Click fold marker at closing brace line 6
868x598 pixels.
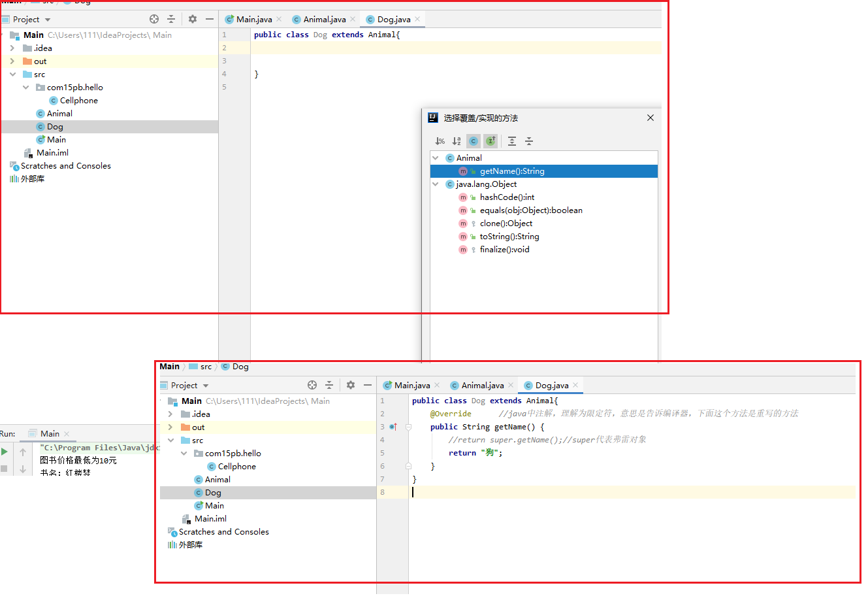[x=408, y=466]
